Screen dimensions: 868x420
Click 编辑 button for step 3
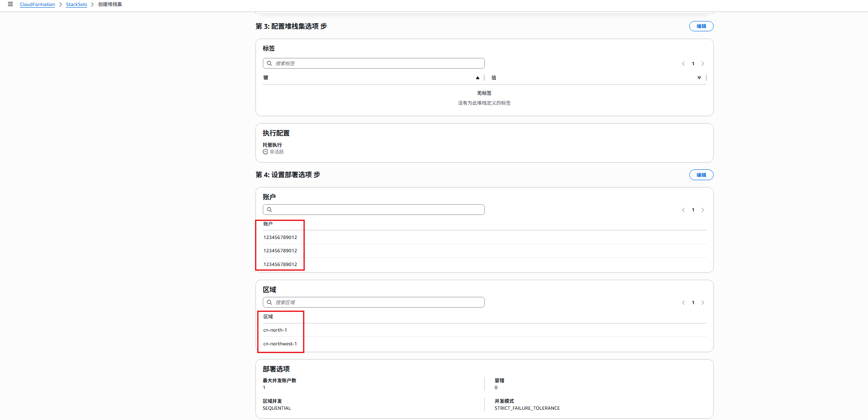click(701, 26)
